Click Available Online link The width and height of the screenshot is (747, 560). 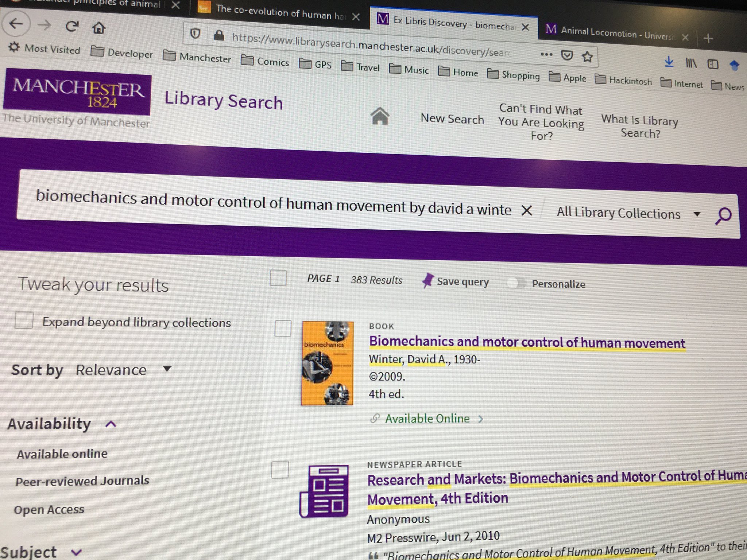(x=427, y=419)
